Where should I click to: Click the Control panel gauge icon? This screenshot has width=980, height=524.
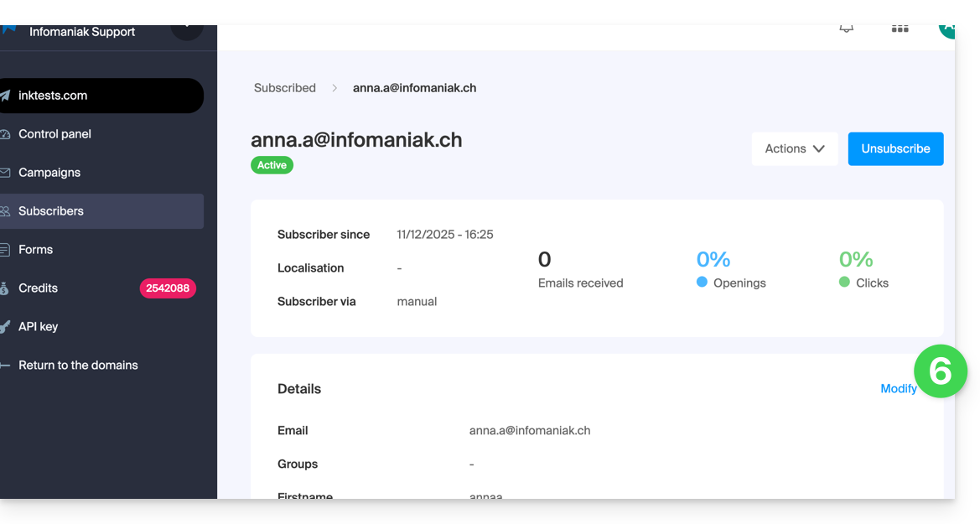(5, 134)
